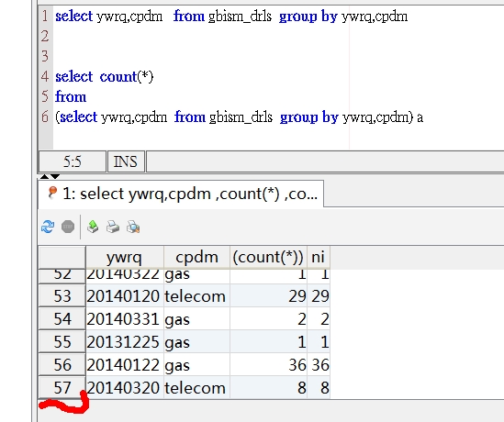
Task: Sort by the ywrq column header
Action: (125, 257)
